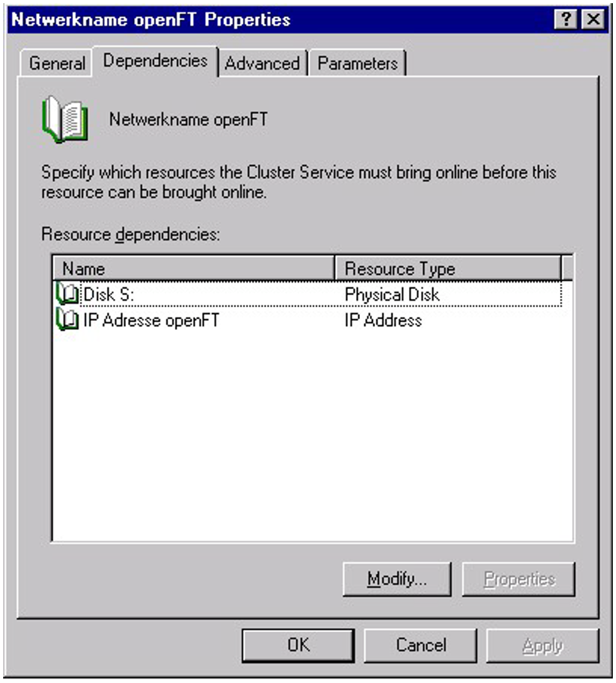Cancel the Properties dialog
The height and width of the screenshot is (683, 616).
pos(420,645)
